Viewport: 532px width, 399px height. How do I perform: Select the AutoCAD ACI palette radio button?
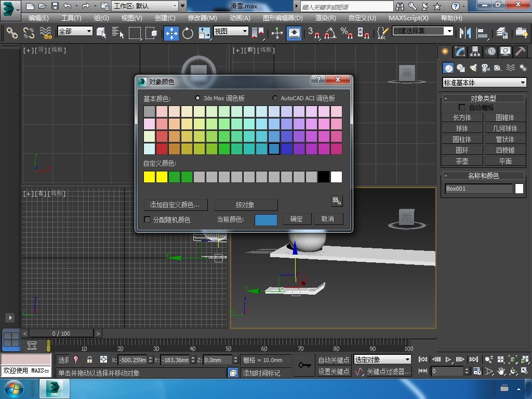(274, 98)
